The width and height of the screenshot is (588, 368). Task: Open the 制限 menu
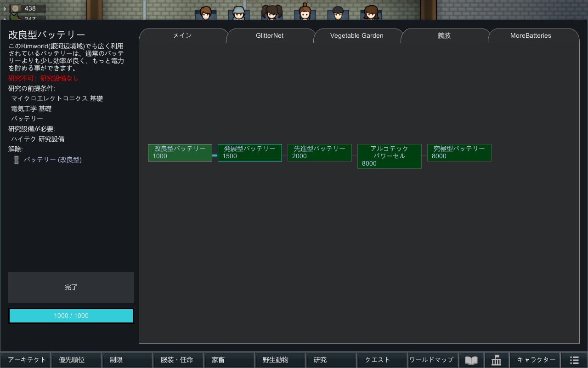[128, 360]
